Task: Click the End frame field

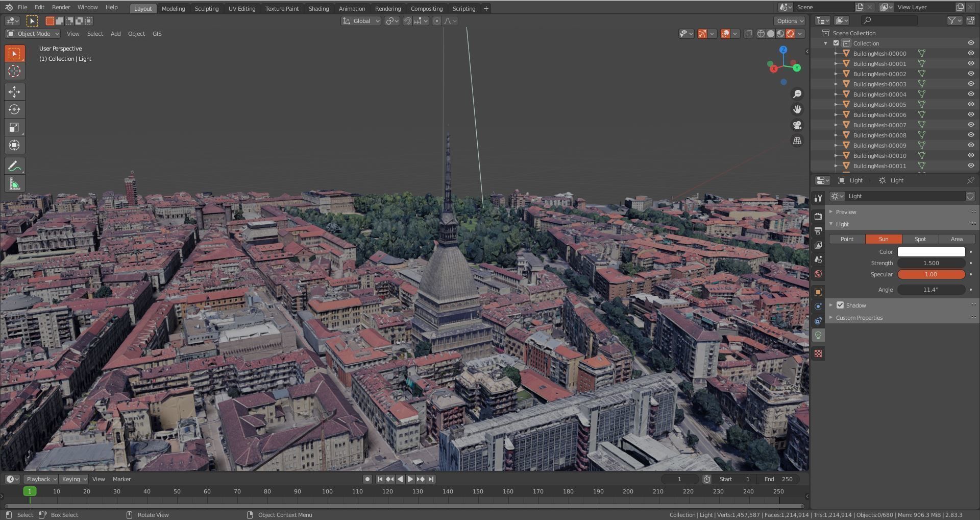Action: click(778, 479)
